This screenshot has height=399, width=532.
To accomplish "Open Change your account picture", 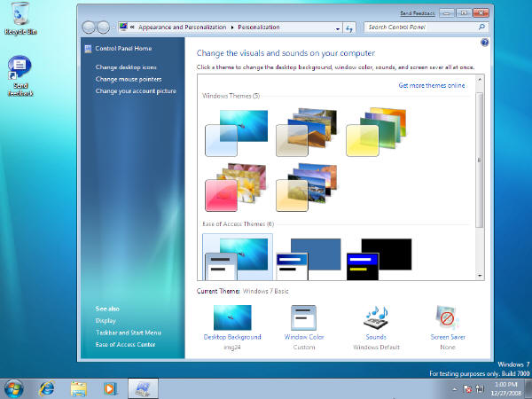I will tap(136, 91).
